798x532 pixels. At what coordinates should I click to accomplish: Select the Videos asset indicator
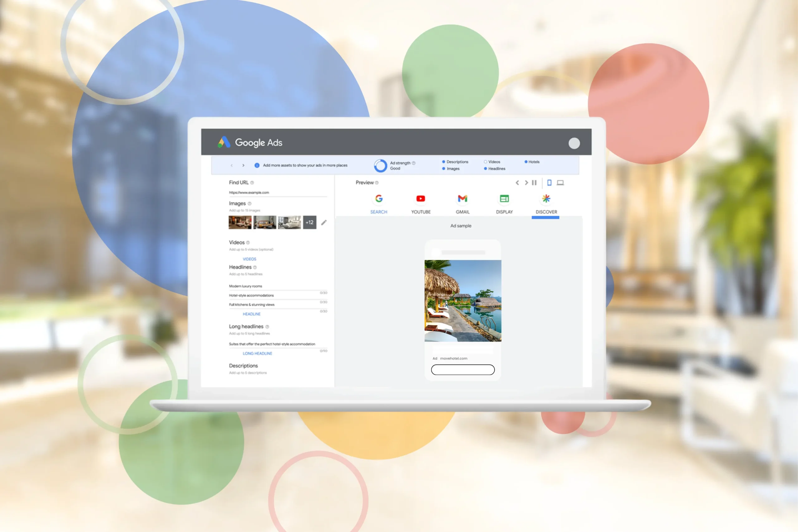(x=492, y=162)
